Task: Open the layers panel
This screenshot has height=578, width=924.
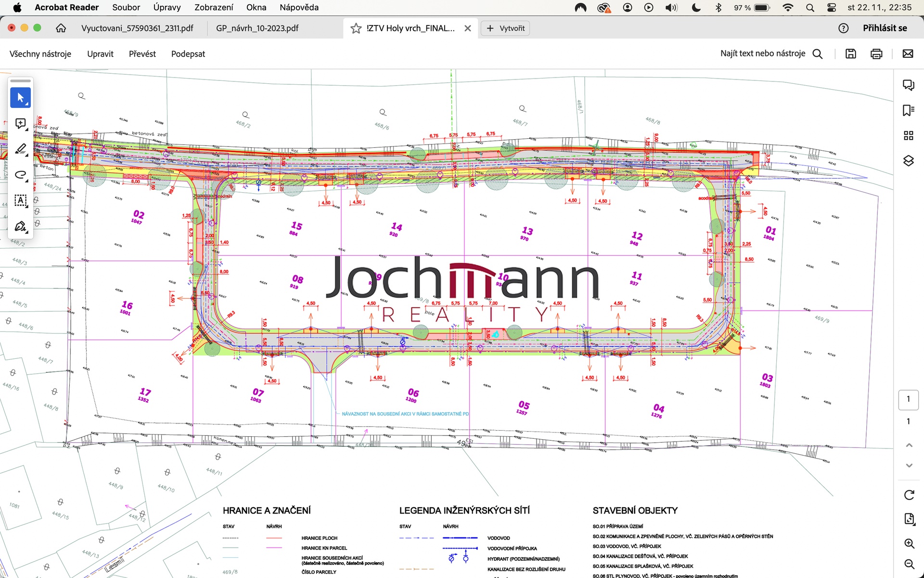Action: pyautogui.click(x=908, y=160)
